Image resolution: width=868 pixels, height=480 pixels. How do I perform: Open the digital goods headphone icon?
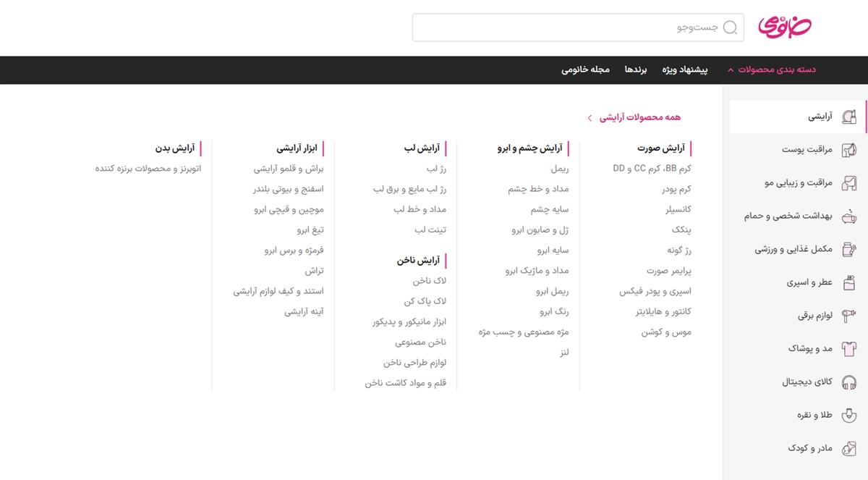pyautogui.click(x=849, y=382)
